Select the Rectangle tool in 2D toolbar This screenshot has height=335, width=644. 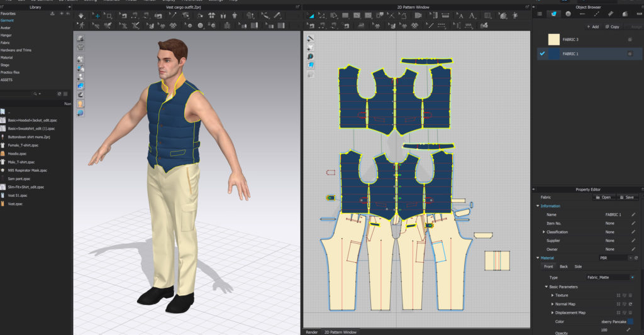click(x=345, y=16)
